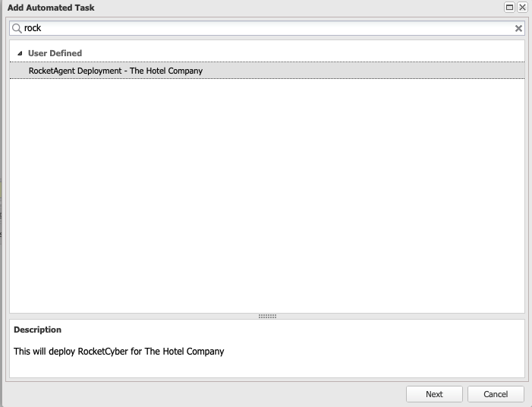Click the User Defined header text
Image resolution: width=532 pixels, height=407 pixels.
(x=55, y=53)
